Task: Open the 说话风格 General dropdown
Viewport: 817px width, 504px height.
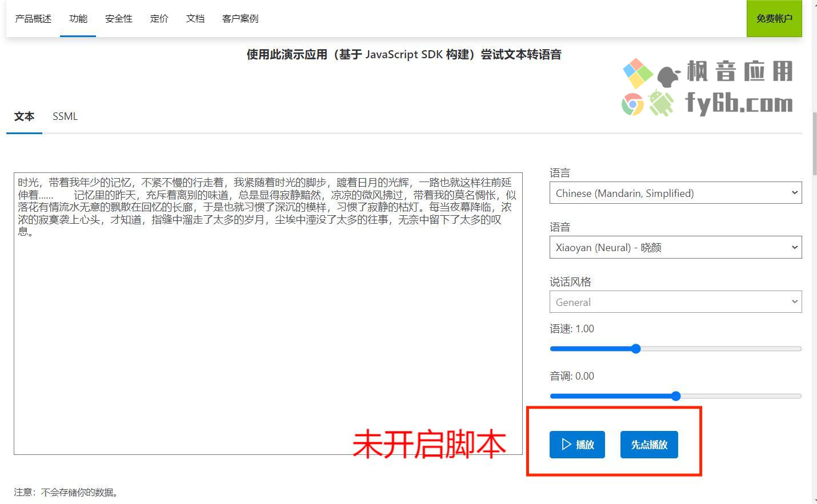Action: [675, 302]
